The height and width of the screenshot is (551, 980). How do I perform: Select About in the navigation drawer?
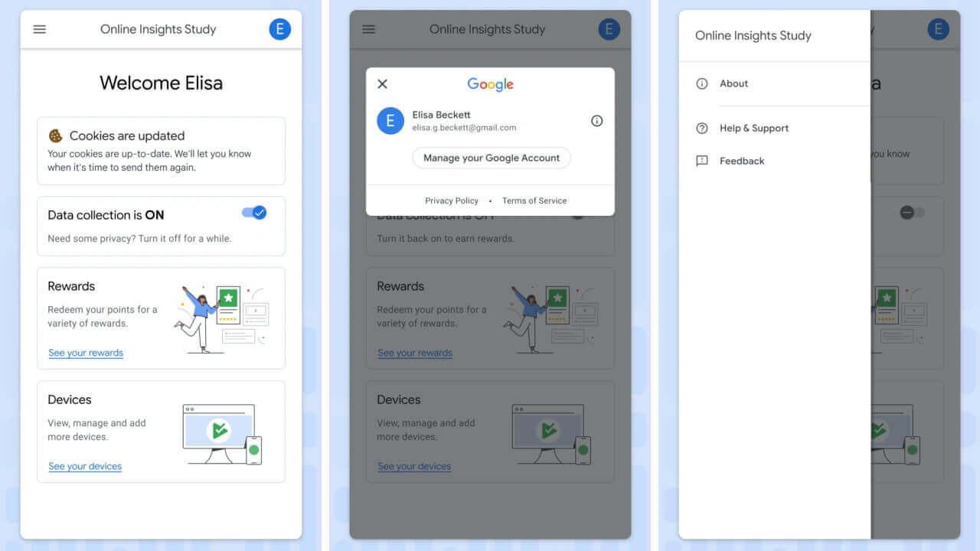click(733, 83)
